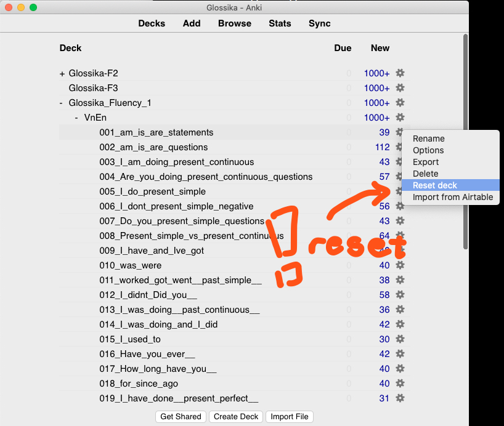Click gear icon for 011_worked_got_went__past_simple

tap(400, 280)
